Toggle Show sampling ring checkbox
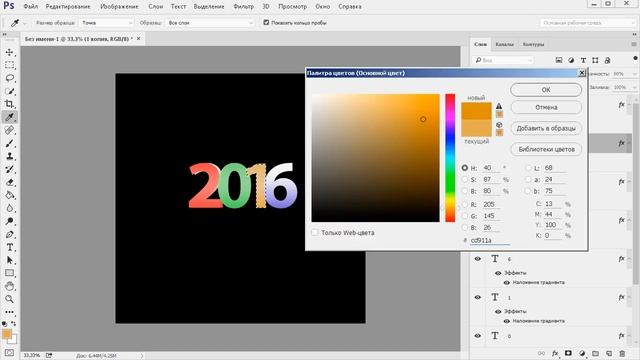The height and width of the screenshot is (360, 640). pos(266,22)
